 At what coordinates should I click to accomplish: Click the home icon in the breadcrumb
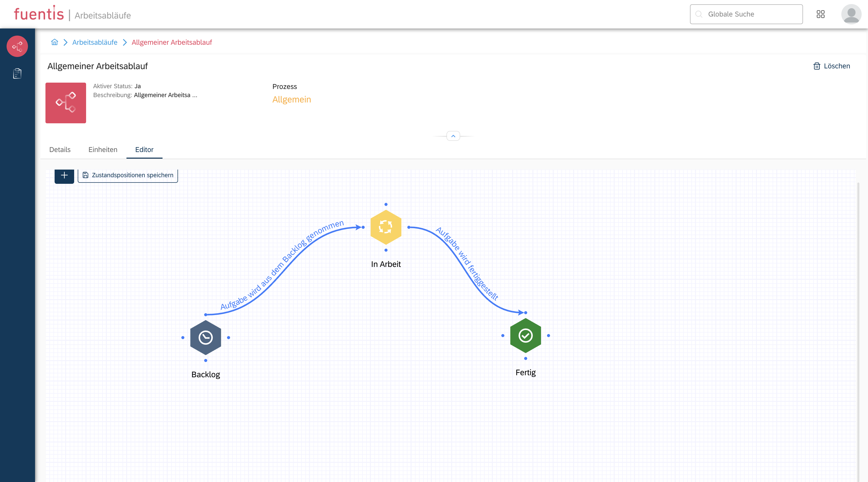54,42
